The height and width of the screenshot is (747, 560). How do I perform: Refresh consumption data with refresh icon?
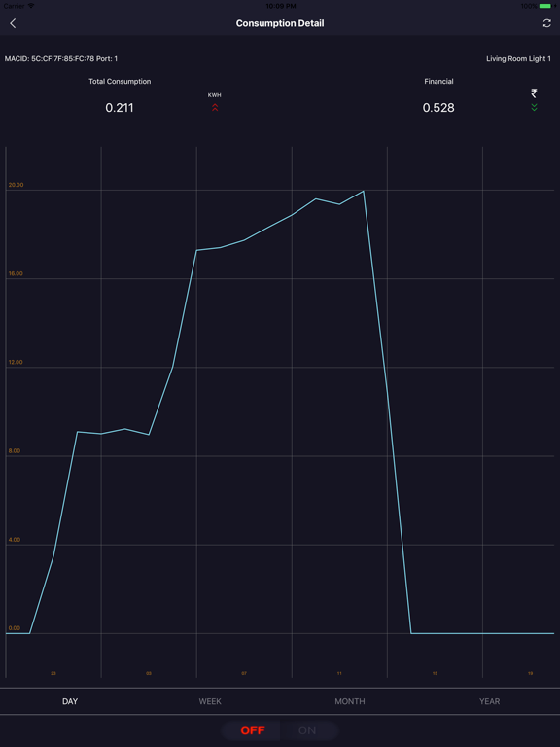point(546,23)
